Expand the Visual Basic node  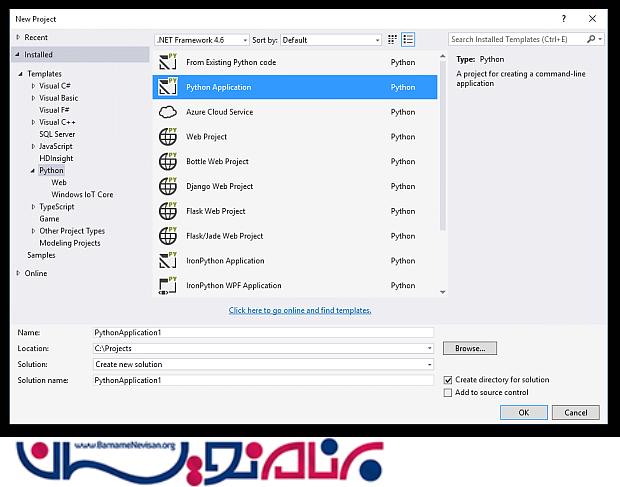[33, 98]
